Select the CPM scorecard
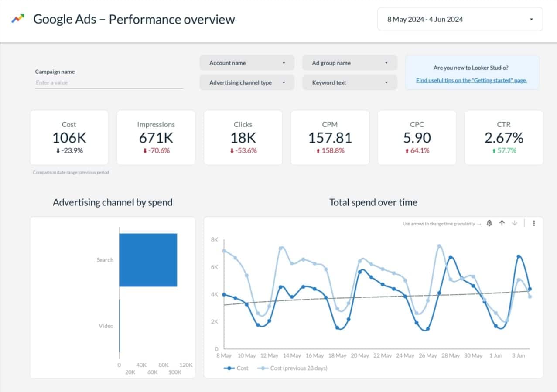This screenshot has height=392, width=557. [330, 137]
